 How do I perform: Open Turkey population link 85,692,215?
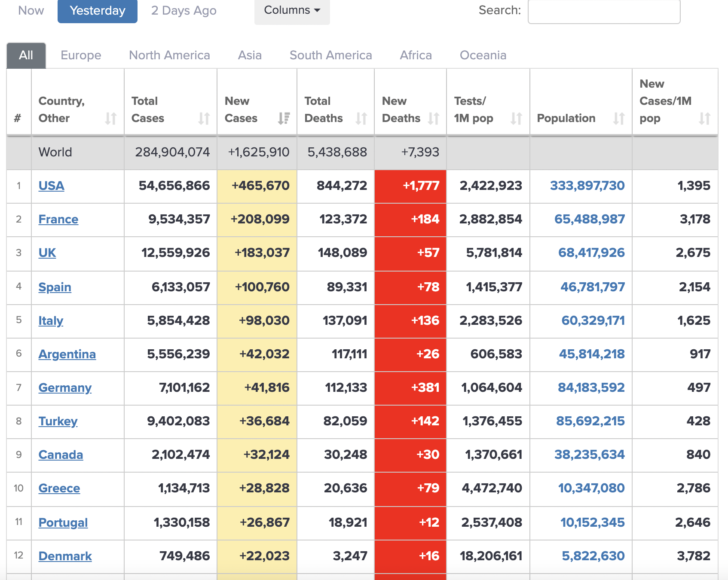click(590, 421)
